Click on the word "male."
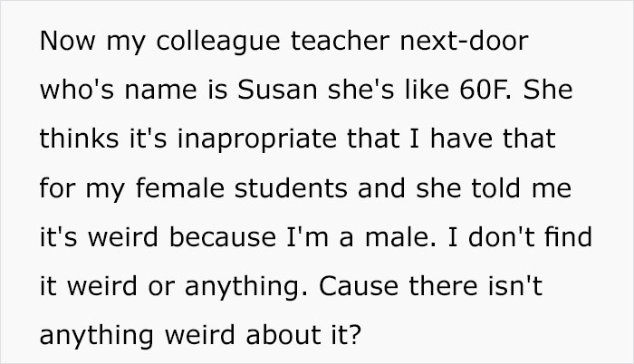The width and height of the screenshot is (634, 364). (401, 237)
